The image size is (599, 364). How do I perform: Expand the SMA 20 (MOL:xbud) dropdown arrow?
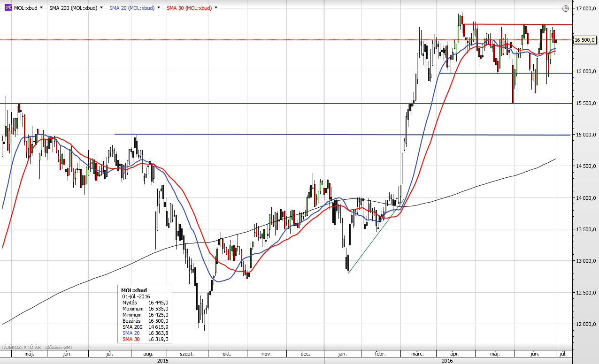click(159, 8)
